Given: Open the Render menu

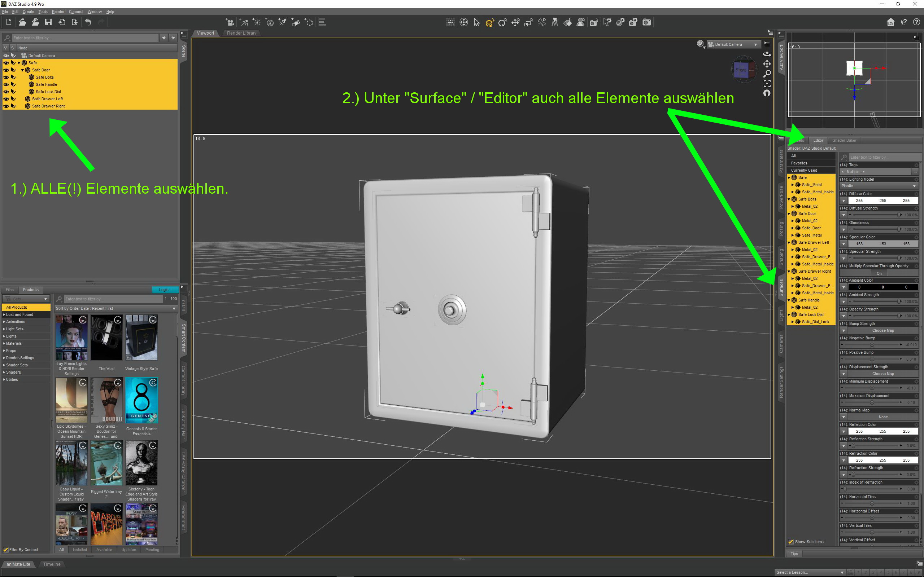Looking at the screenshot, I should 58,12.
